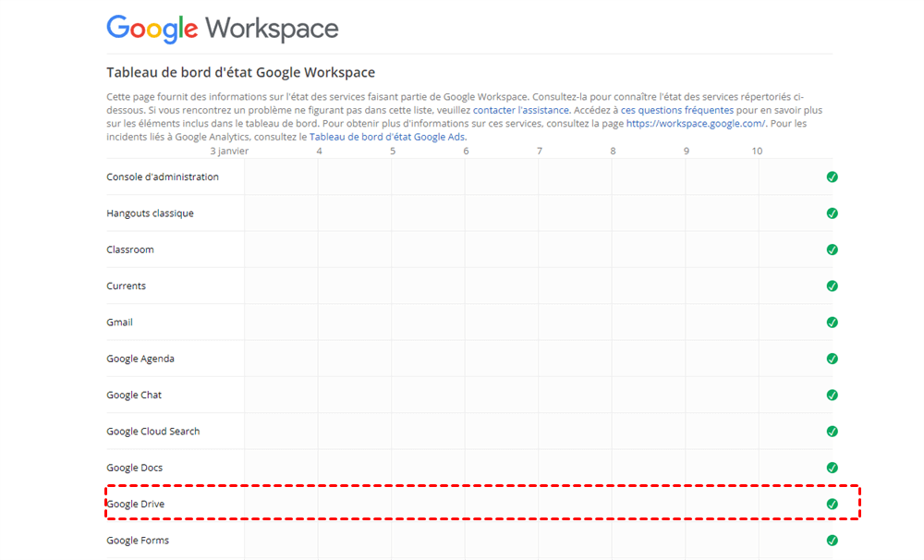The width and height of the screenshot is (924, 560).
Task: Open the "contacter l'assistance" link
Action: tap(521, 110)
